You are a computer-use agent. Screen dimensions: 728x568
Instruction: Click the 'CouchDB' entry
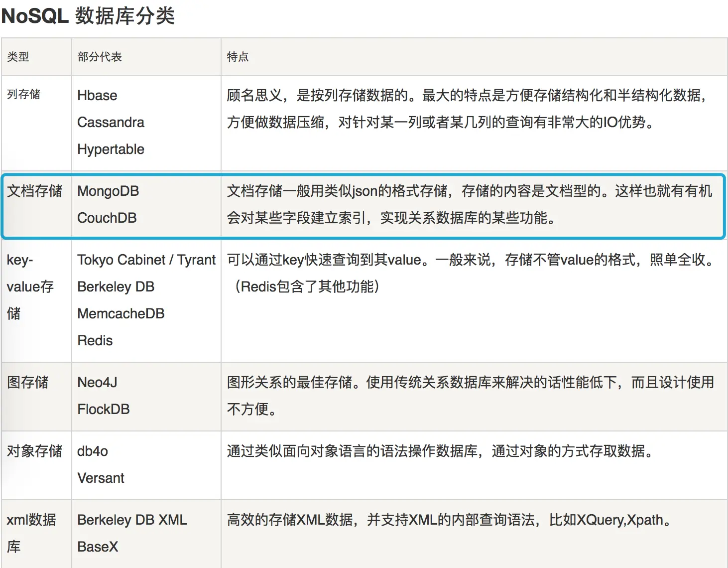coord(107,218)
